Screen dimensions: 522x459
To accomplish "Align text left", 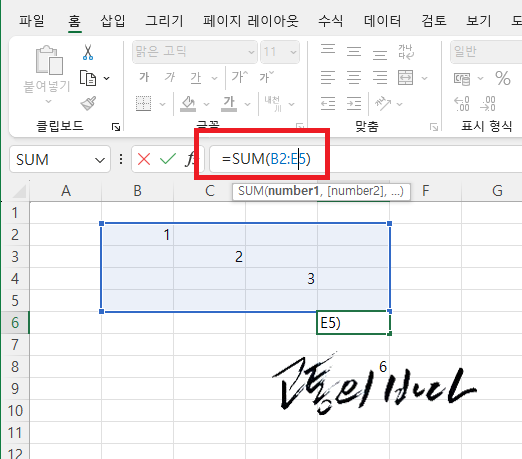I will (x=328, y=78).
